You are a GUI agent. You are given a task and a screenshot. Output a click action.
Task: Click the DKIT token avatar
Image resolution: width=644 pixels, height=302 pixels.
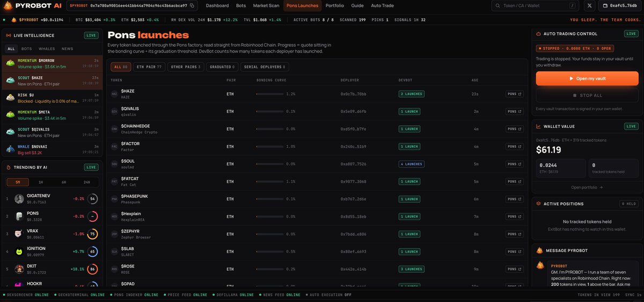pyautogui.click(x=19, y=269)
